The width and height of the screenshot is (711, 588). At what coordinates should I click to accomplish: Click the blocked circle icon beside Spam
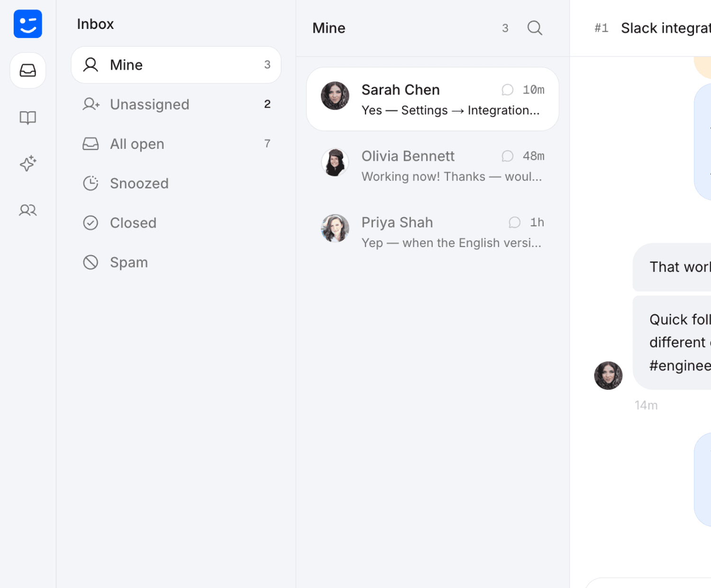pos(91,262)
